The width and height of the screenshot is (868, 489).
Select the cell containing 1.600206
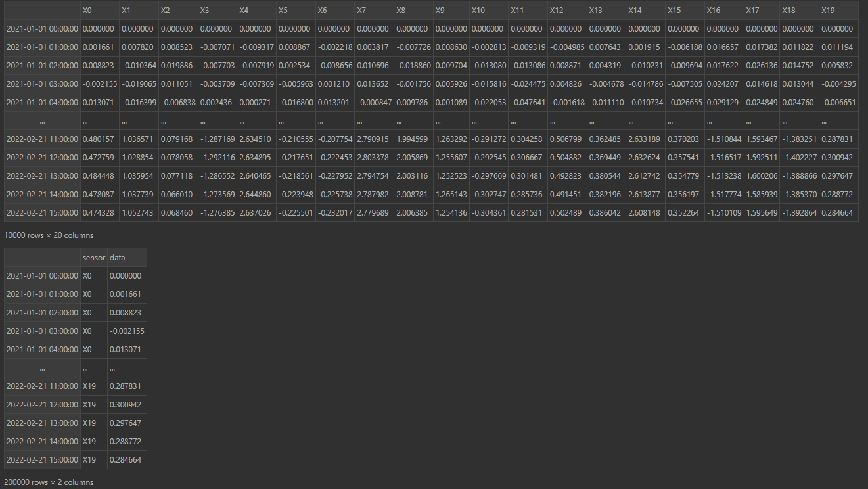[762, 176]
